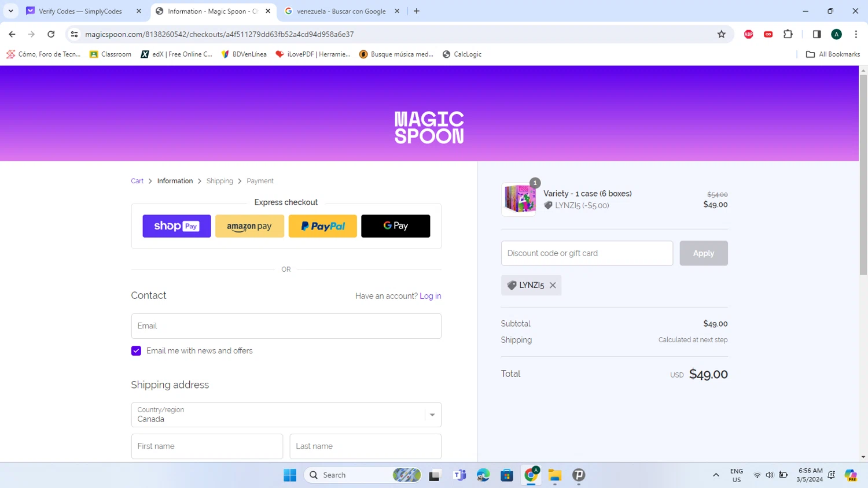This screenshot has width=868, height=488.
Task: Open Task View on taskbar
Action: 435,475
